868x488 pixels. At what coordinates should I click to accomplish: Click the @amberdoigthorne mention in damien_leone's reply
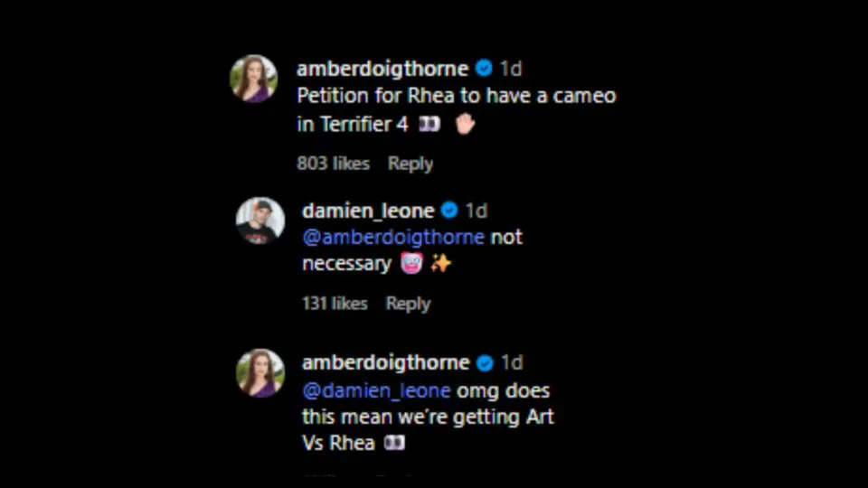click(x=393, y=238)
